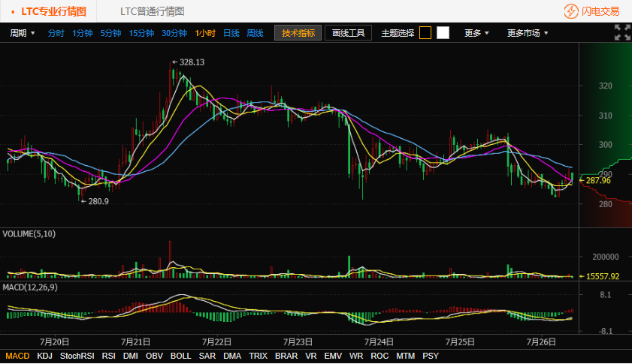Viewport: 632px width, 364px height.
Task: Select MTM indicator tab
Action: coord(406,356)
